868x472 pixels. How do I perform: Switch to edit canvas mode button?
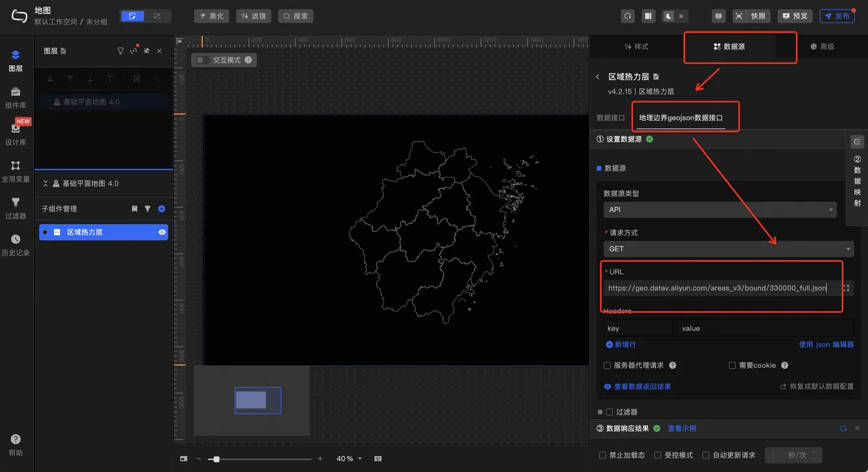click(x=132, y=16)
